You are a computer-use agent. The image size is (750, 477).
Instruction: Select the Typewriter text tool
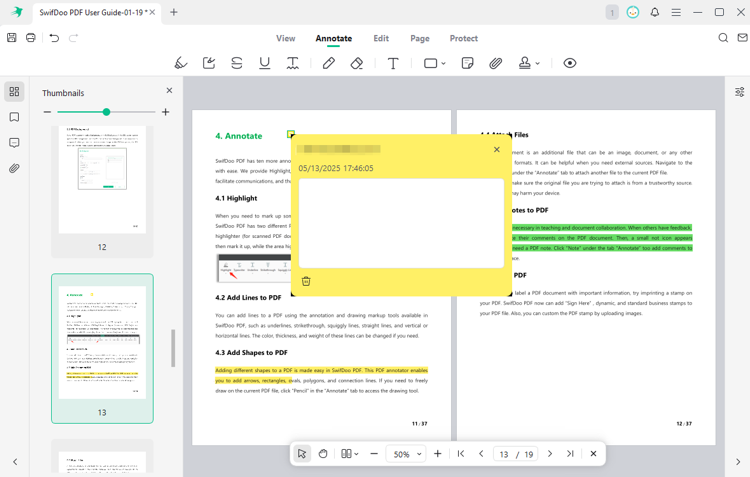[x=393, y=63]
